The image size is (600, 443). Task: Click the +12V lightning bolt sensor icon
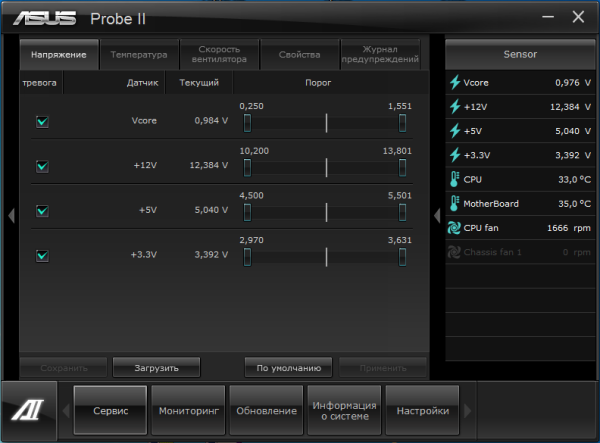[x=455, y=106]
